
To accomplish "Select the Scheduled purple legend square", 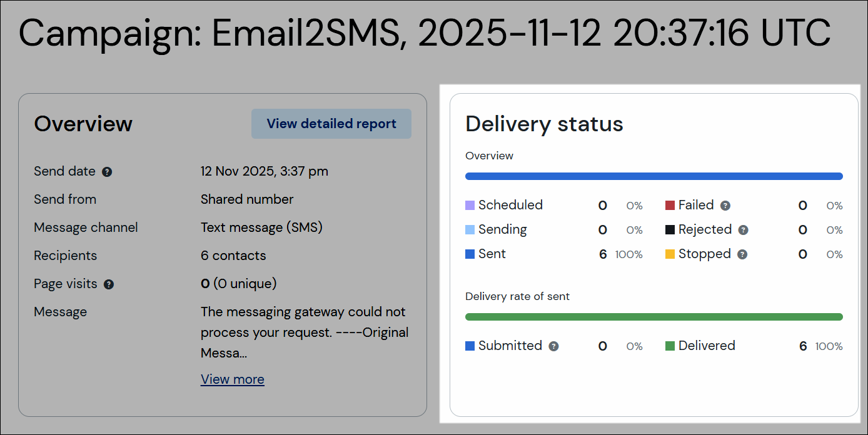I will pyautogui.click(x=469, y=205).
